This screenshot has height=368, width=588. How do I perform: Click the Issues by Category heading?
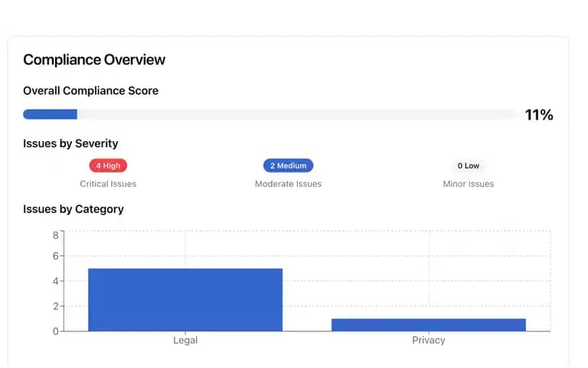pos(73,209)
